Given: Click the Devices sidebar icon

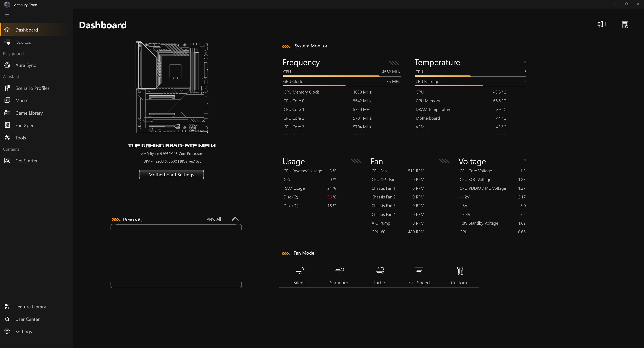Looking at the screenshot, I should pyautogui.click(x=7, y=42).
